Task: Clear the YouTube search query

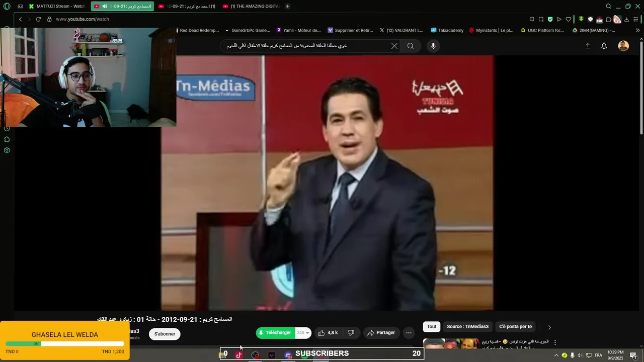Action: coord(394,46)
